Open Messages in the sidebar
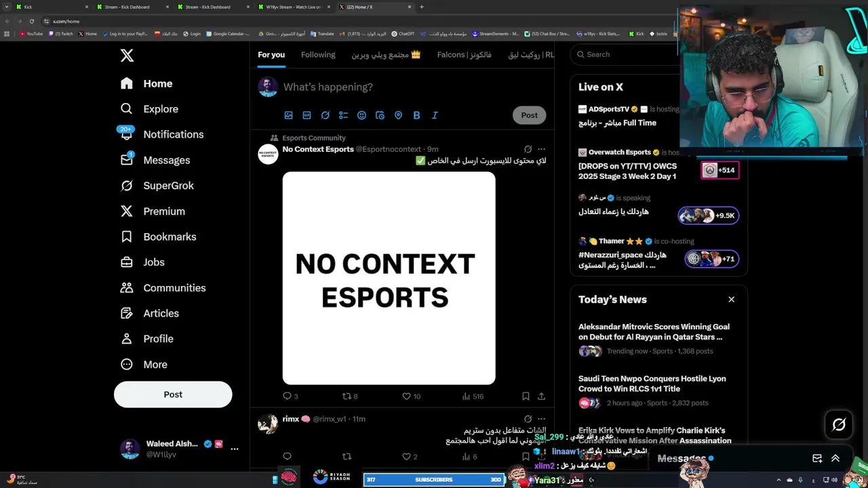Image resolution: width=868 pixels, height=488 pixels. (155, 160)
